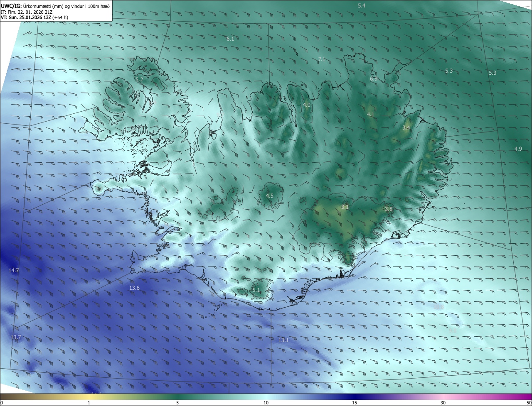
Task: Click the map value "6.1"
Action: [x=230, y=39]
